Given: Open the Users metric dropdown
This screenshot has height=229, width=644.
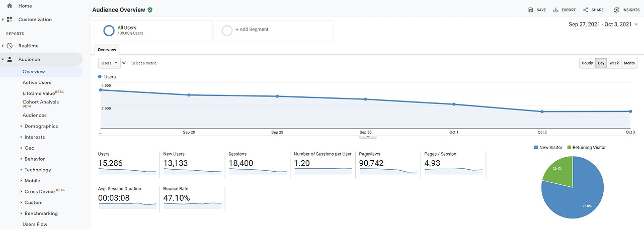Looking at the screenshot, I should pos(109,63).
